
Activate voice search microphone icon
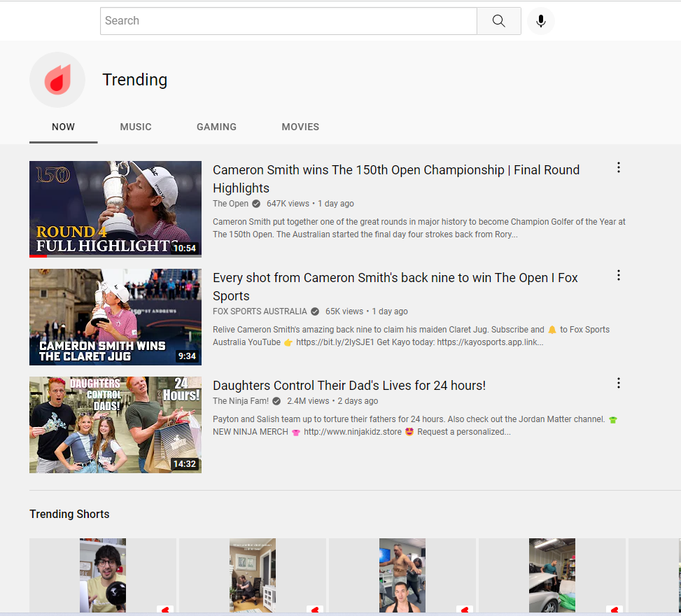click(540, 21)
